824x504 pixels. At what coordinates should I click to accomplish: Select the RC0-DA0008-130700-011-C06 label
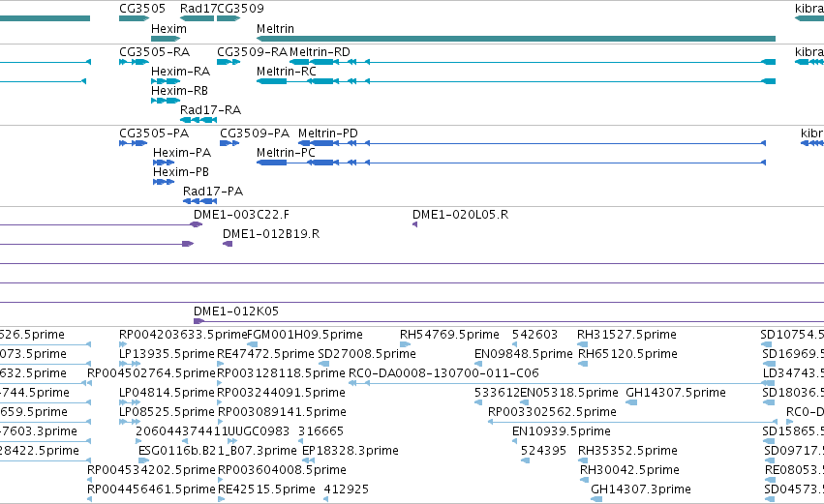coord(443,373)
